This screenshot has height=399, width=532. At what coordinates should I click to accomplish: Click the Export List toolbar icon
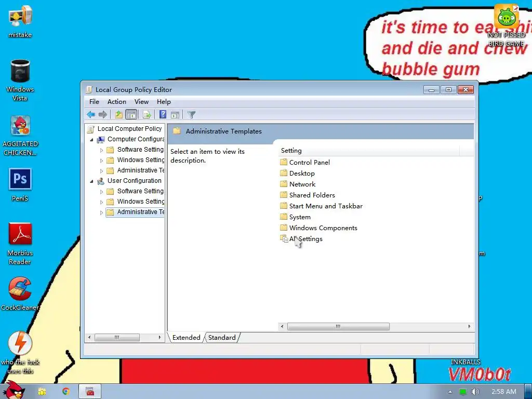coord(147,115)
